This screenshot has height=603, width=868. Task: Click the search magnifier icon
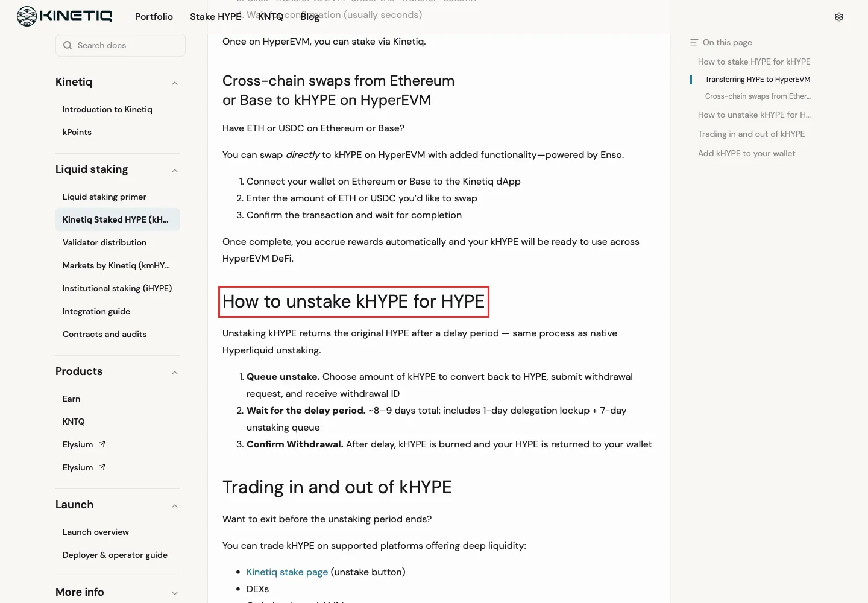point(68,45)
